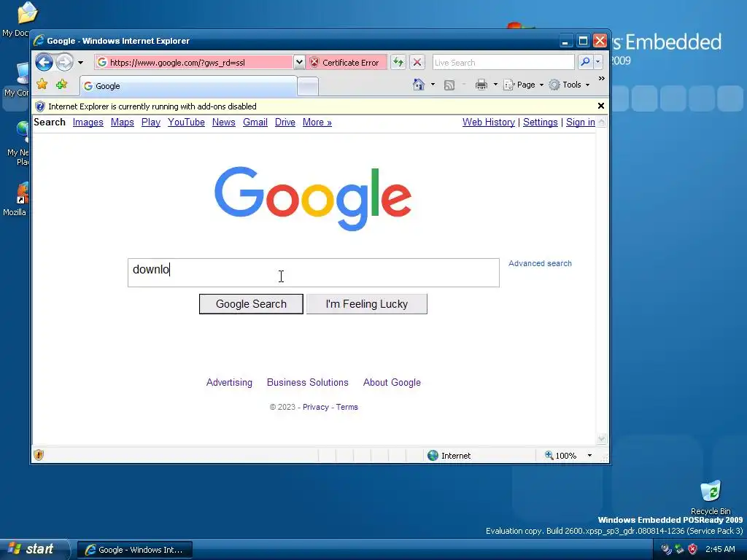
Task: Open the Page menu
Action: click(524, 85)
